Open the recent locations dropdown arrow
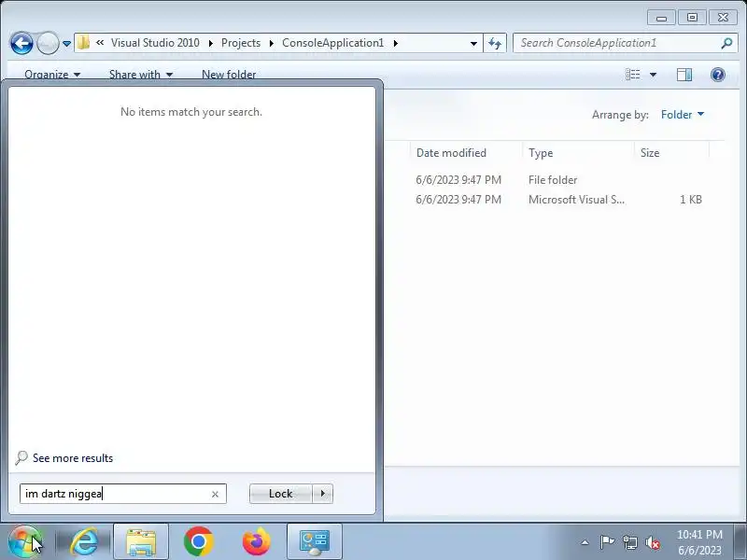Screen dimensions: 747x560 point(66,44)
